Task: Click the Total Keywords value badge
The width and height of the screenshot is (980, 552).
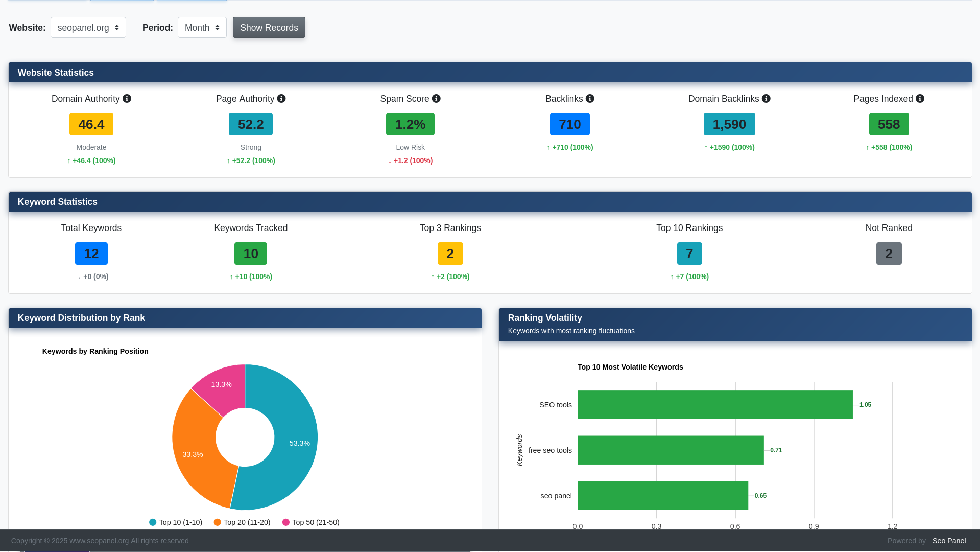Action: [91, 253]
